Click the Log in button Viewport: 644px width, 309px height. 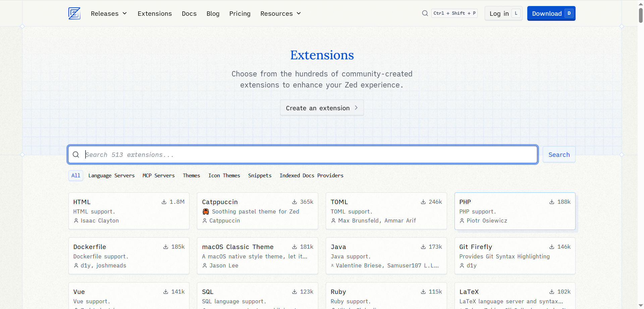(503, 13)
